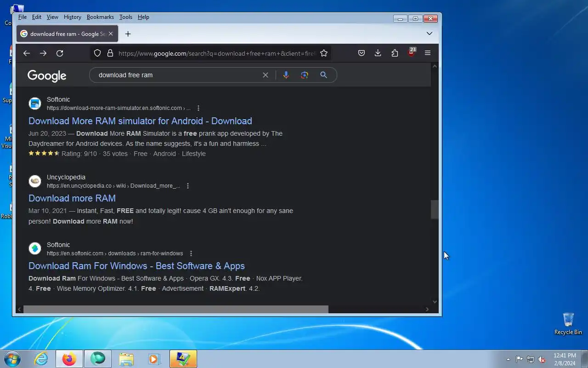
Task: Close the 'download free ram' tab
Action: 111,34
